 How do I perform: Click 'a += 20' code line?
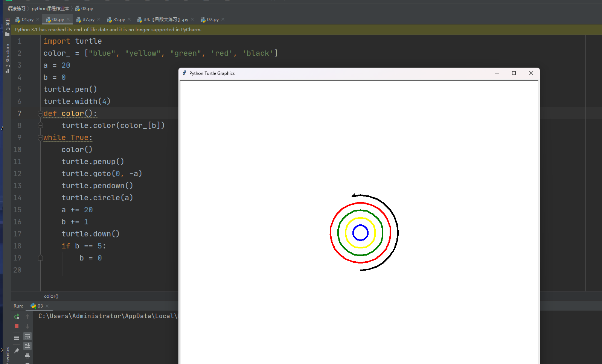click(x=77, y=210)
